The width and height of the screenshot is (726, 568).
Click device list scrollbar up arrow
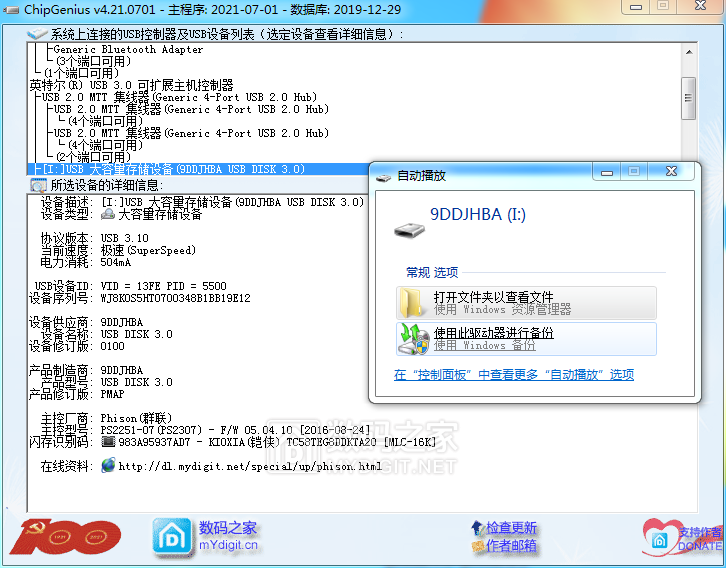(689, 52)
